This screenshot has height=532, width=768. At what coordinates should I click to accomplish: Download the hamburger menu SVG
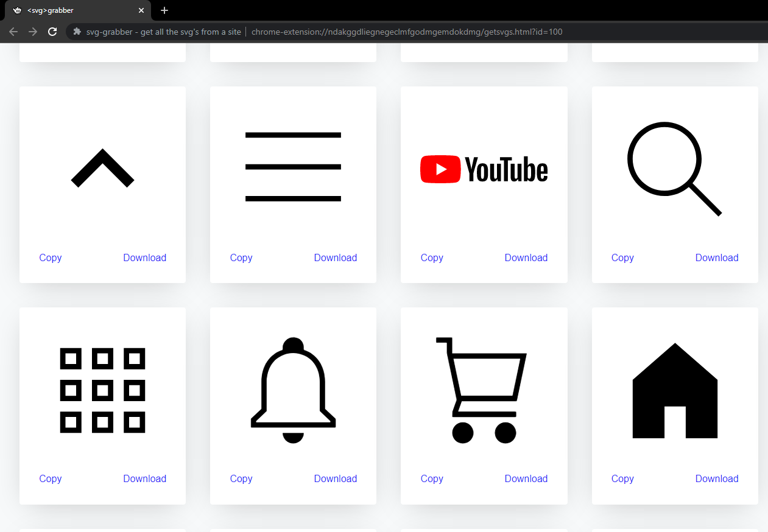tap(336, 257)
